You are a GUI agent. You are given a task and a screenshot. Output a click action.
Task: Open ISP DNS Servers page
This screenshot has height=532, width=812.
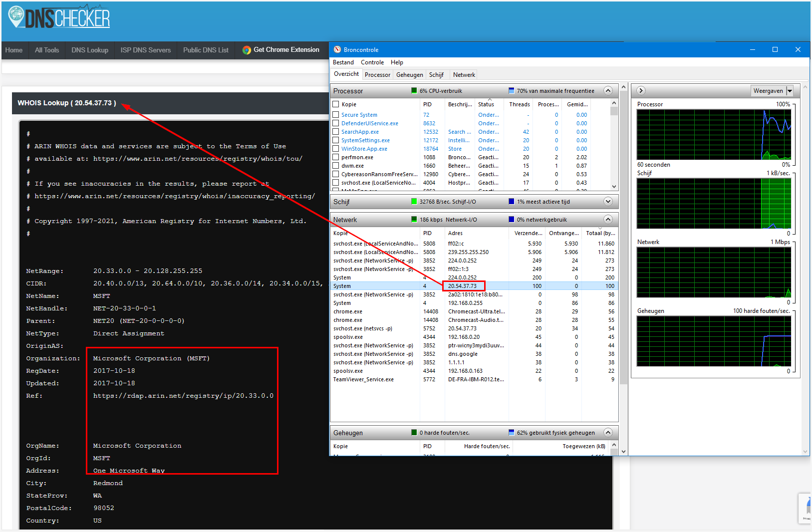[x=146, y=50]
